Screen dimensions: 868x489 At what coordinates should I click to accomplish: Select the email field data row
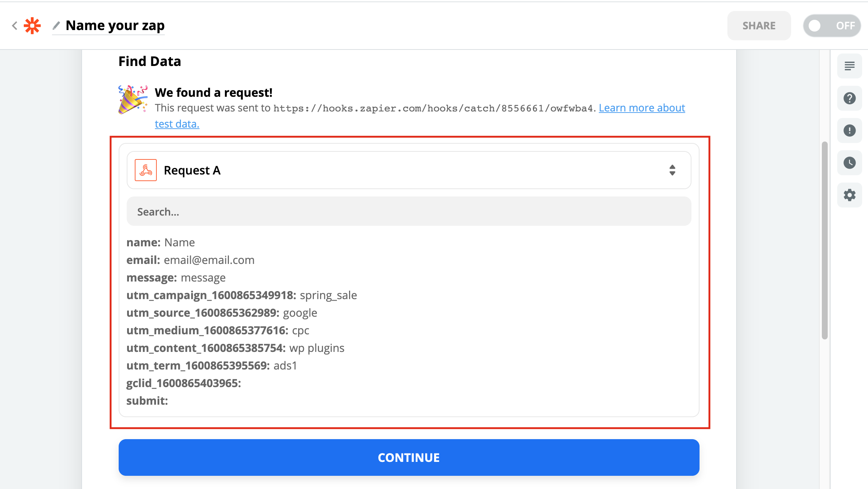190,260
